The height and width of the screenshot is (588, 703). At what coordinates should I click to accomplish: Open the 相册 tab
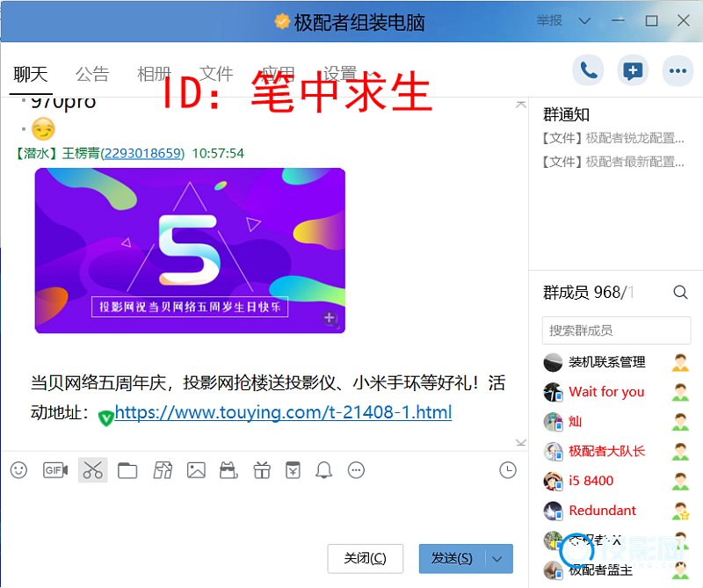tap(154, 74)
